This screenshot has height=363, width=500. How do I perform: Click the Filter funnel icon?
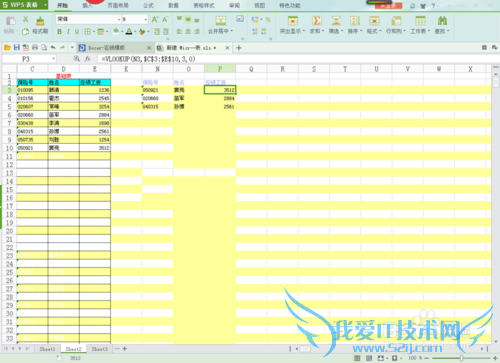tap(336, 21)
